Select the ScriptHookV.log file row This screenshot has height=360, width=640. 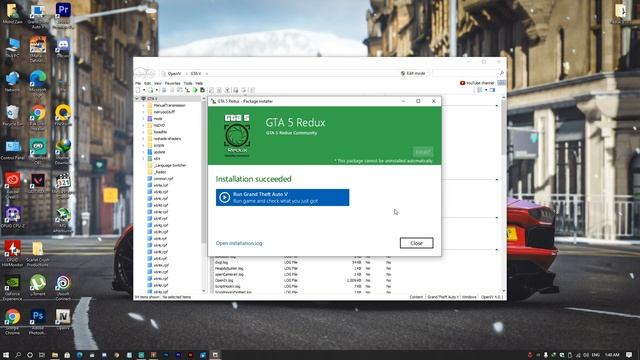(302, 287)
